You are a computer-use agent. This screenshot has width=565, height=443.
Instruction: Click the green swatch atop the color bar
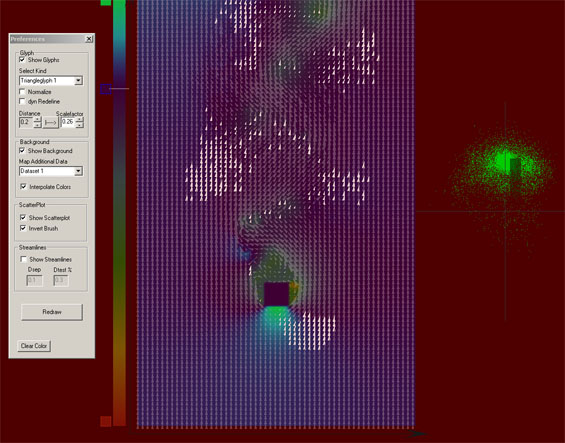click(106, 3)
